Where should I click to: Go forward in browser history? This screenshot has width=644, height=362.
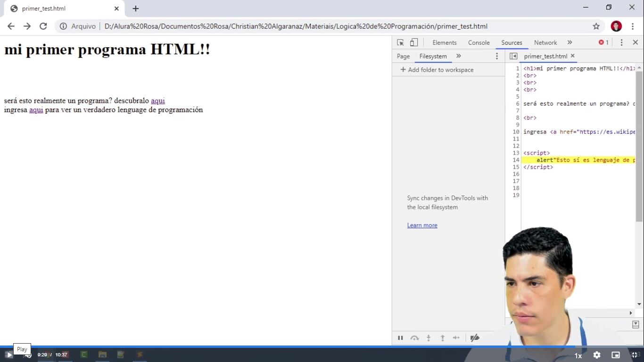point(27,26)
